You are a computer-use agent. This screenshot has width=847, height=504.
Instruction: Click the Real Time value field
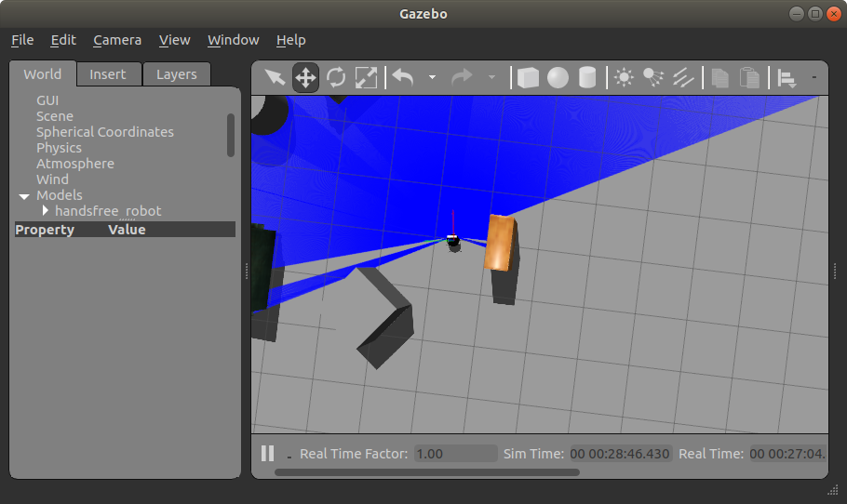(x=787, y=453)
